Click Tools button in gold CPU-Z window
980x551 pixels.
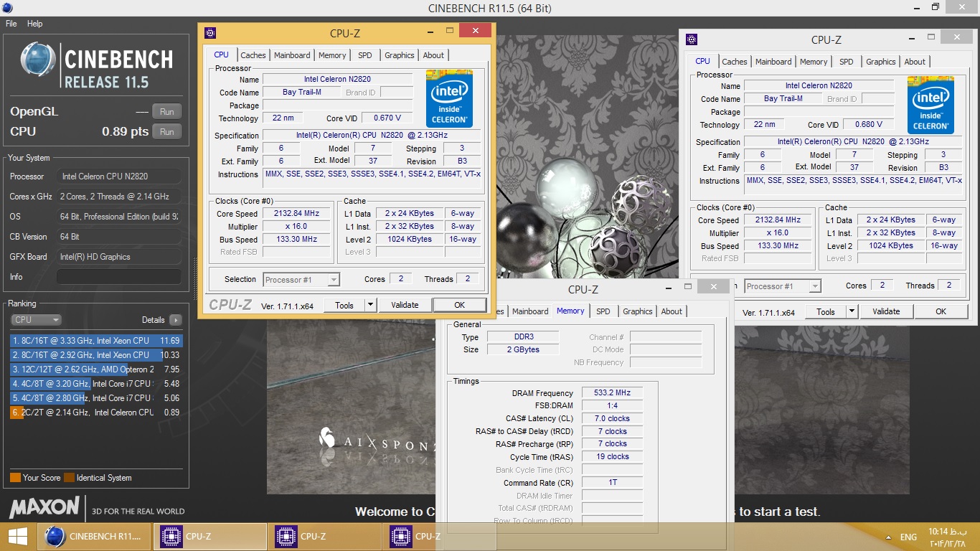point(344,305)
